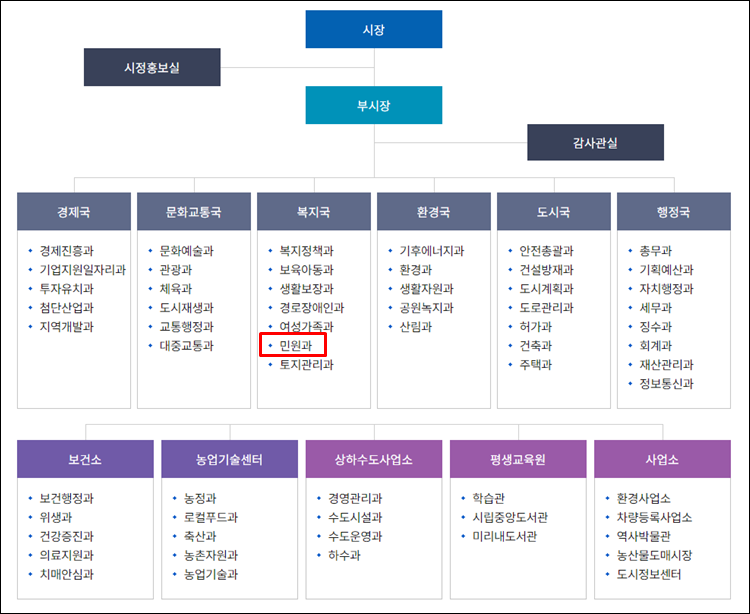Click 지역개발과 link
The height and width of the screenshot is (614, 750).
click(x=66, y=327)
